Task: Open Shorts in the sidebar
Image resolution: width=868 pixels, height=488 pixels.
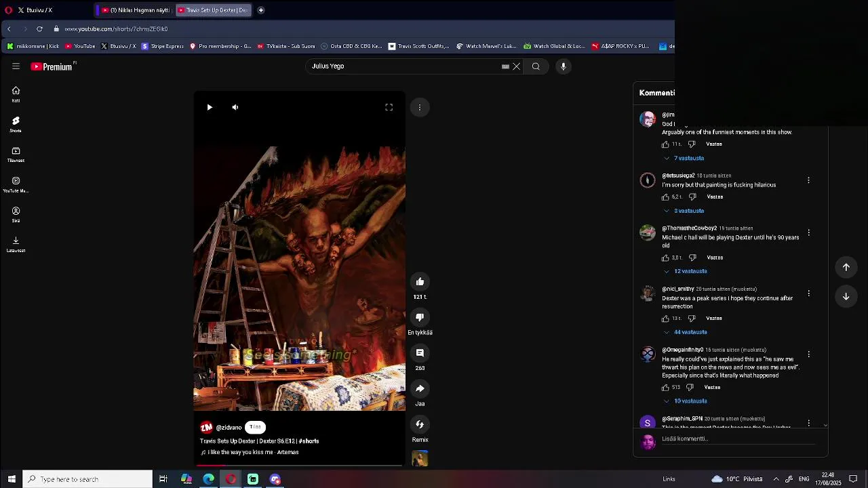Action: coord(16,124)
